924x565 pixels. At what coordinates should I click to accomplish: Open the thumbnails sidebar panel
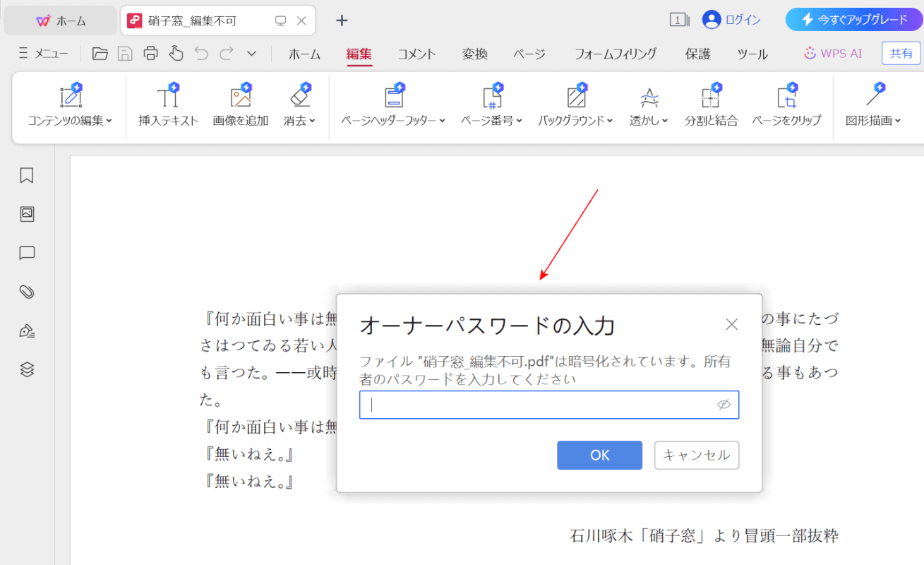(x=27, y=214)
